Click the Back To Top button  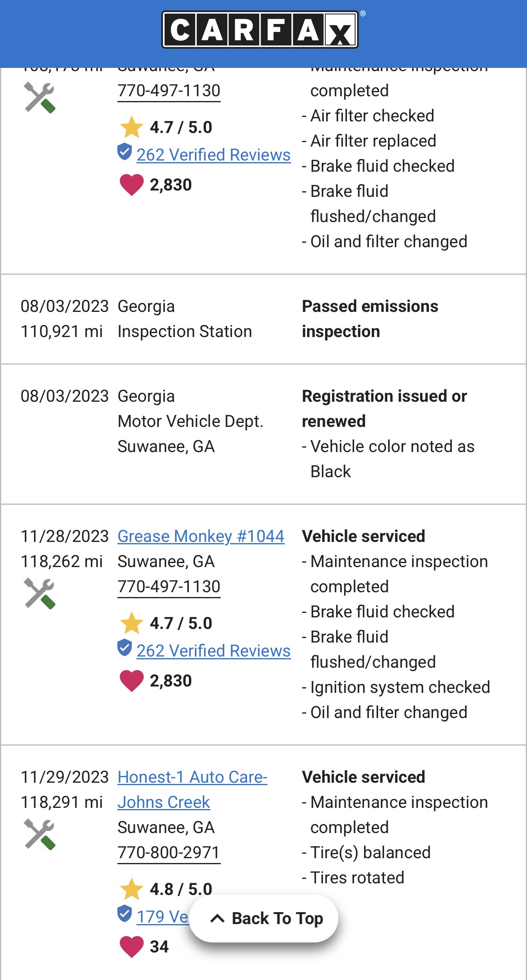click(263, 919)
